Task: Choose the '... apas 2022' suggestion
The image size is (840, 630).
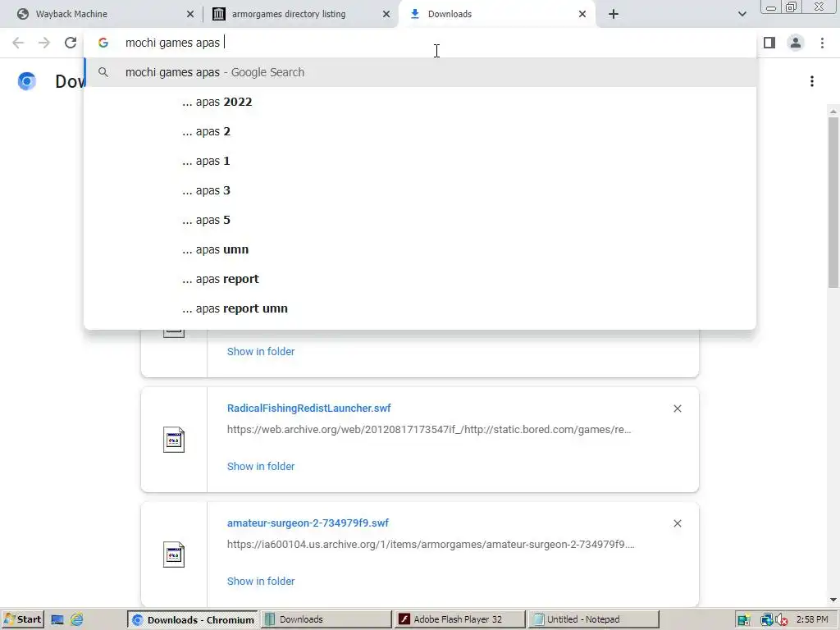Action: 420,102
